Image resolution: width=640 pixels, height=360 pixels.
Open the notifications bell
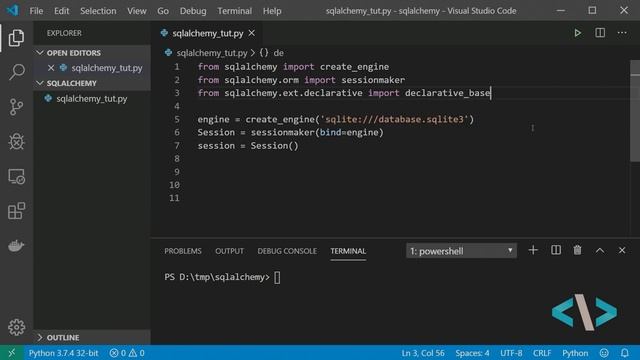624,353
